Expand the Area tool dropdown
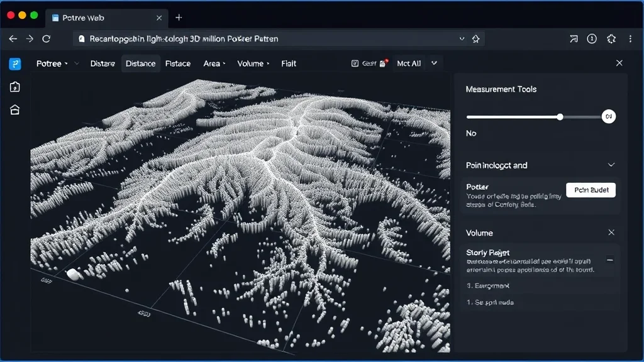644x362 pixels. tap(214, 63)
